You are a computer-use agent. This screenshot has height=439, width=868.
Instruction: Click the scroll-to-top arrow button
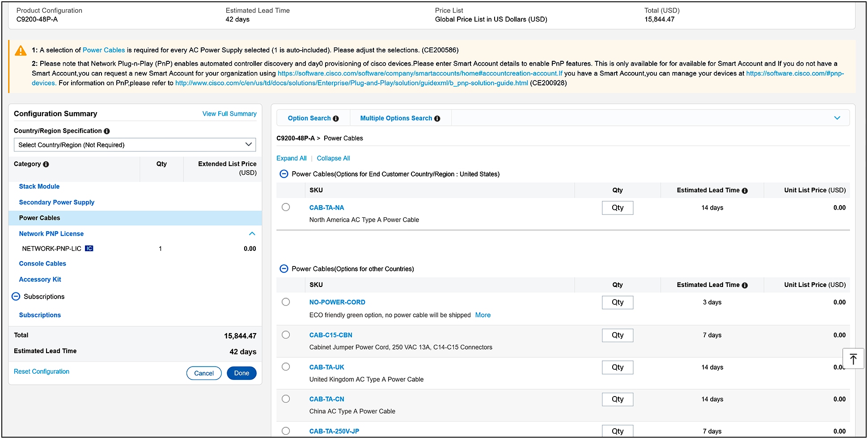click(853, 359)
